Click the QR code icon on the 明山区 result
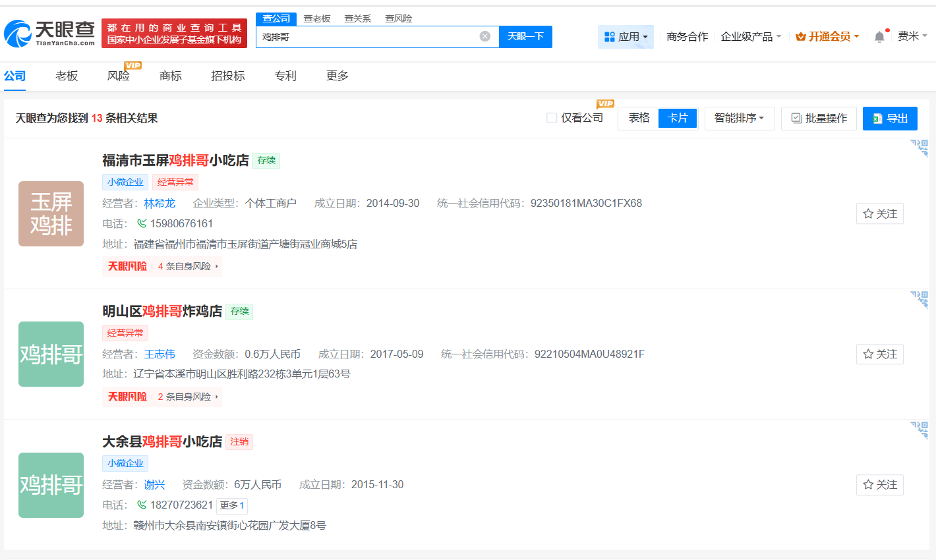Viewport: 936px width, 560px height. coord(920,298)
